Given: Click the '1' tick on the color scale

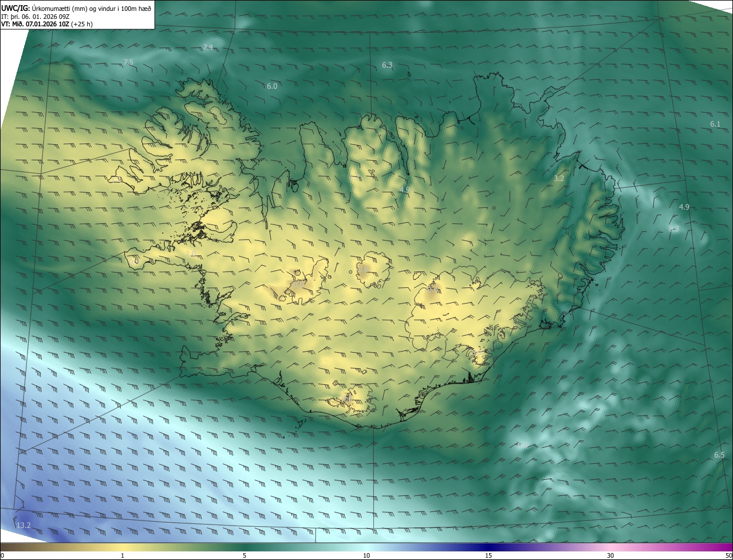Looking at the screenshot, I should click(x=123, y=555).
